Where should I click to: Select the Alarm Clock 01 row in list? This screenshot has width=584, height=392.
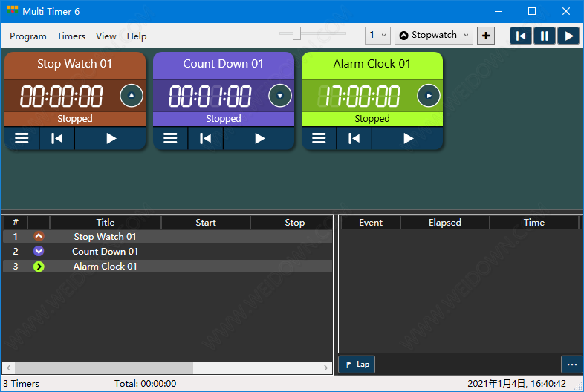[168, 267]
